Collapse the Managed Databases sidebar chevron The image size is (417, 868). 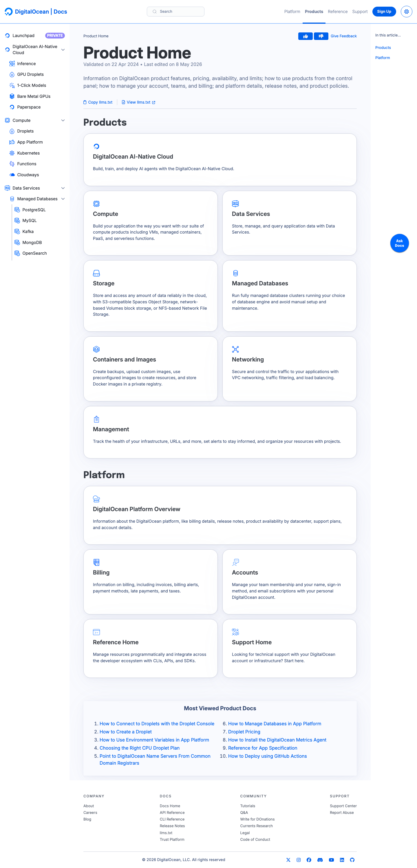click(x=63, y=199)
